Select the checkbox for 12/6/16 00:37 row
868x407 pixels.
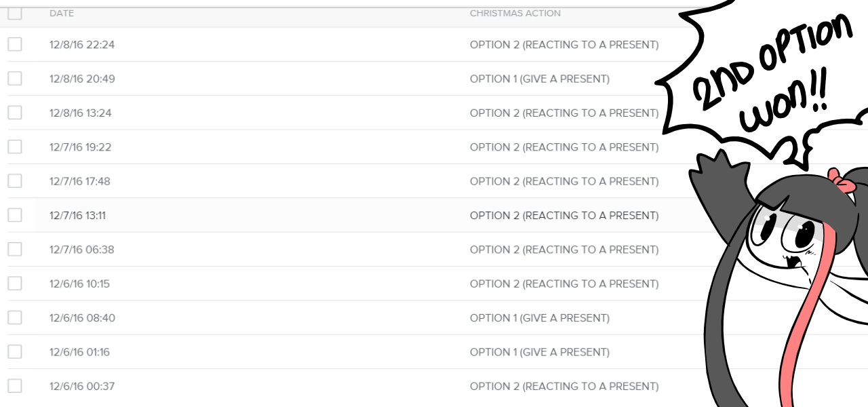click(x=15, y=386)
